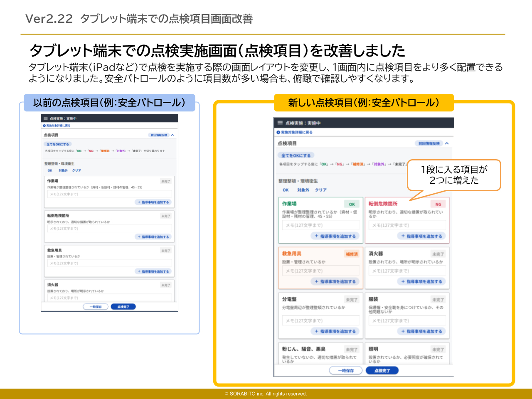Toggle the NG status badge on 転倒危険箇所 card
Viewport: 532px width, 399px height.
438,204
